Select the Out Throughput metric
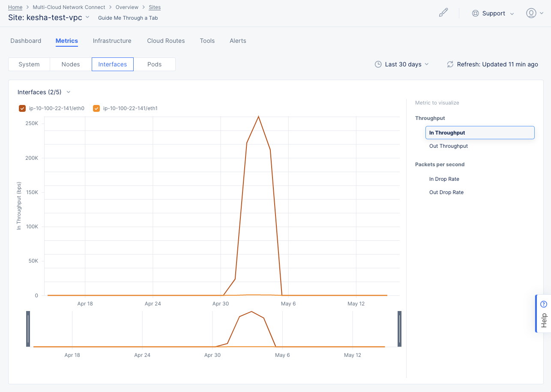The width and height of the screenshot is (551, 392). 448,146
